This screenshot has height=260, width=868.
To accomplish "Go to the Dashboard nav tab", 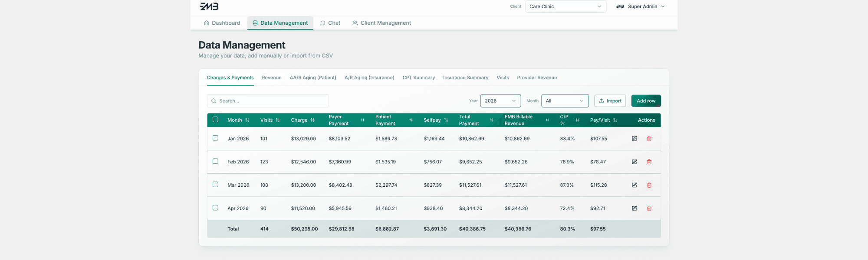I will click(x=222, y=23).
